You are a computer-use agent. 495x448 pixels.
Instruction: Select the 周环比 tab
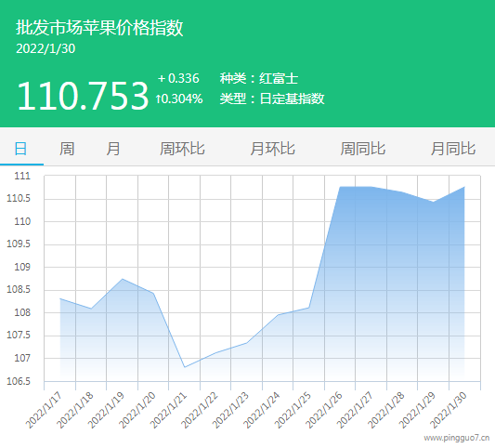[x=182, y=149]
